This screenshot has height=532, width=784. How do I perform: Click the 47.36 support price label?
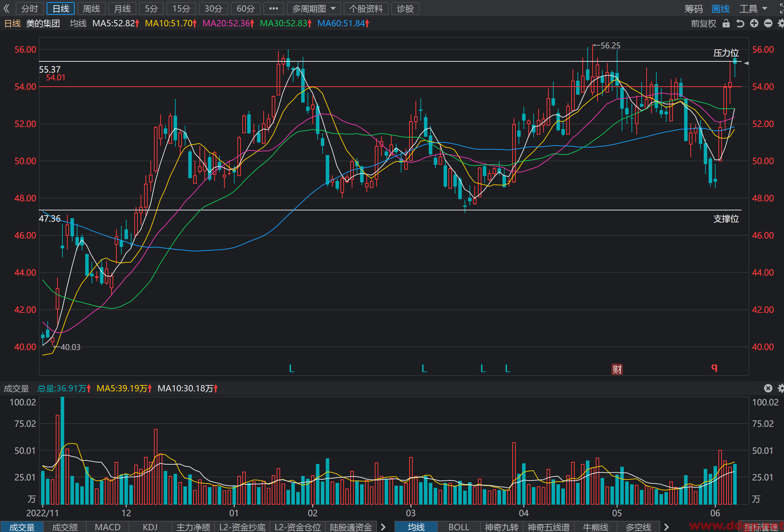(x=50, y=218)
